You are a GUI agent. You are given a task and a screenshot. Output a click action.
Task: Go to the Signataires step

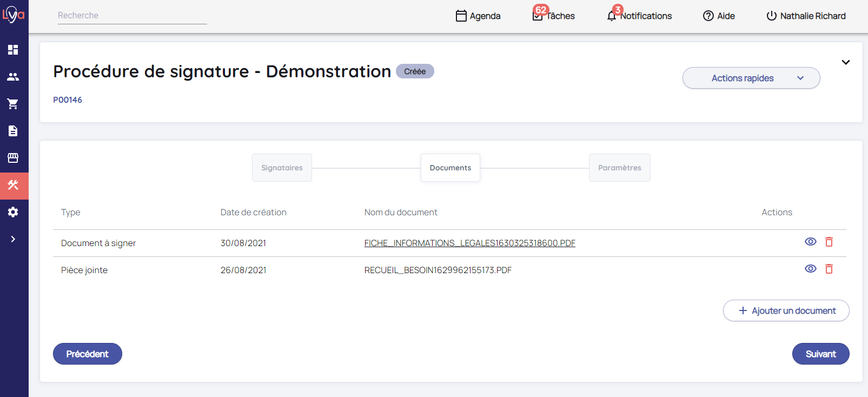pyautogui.click(x=282, y=168)
